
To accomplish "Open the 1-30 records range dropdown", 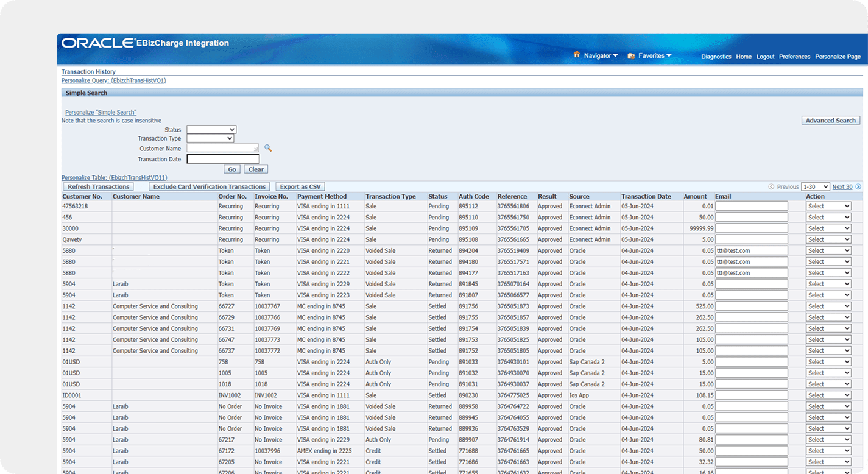I will click(x=816, y=186).
